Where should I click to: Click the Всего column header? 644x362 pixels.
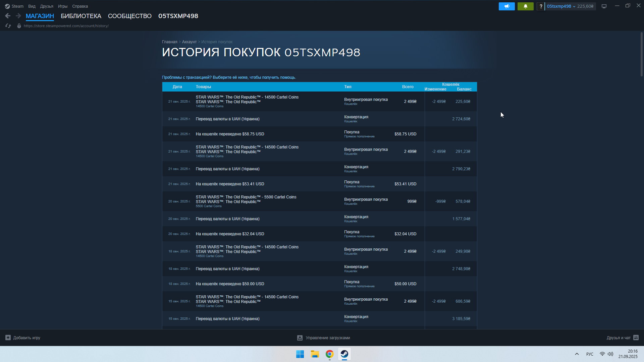pyautogui.click(x=408, y=87)
